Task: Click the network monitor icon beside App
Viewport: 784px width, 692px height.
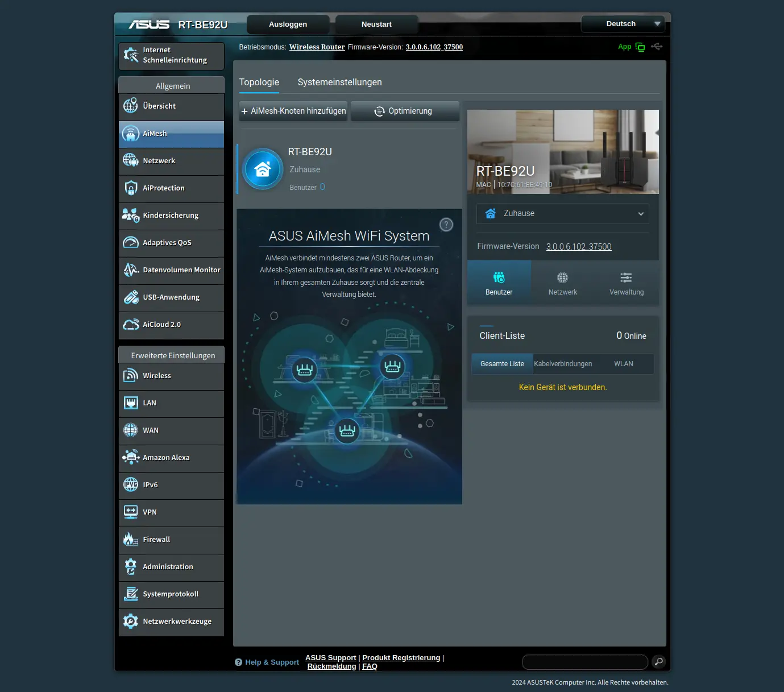Action: (640, 47)
